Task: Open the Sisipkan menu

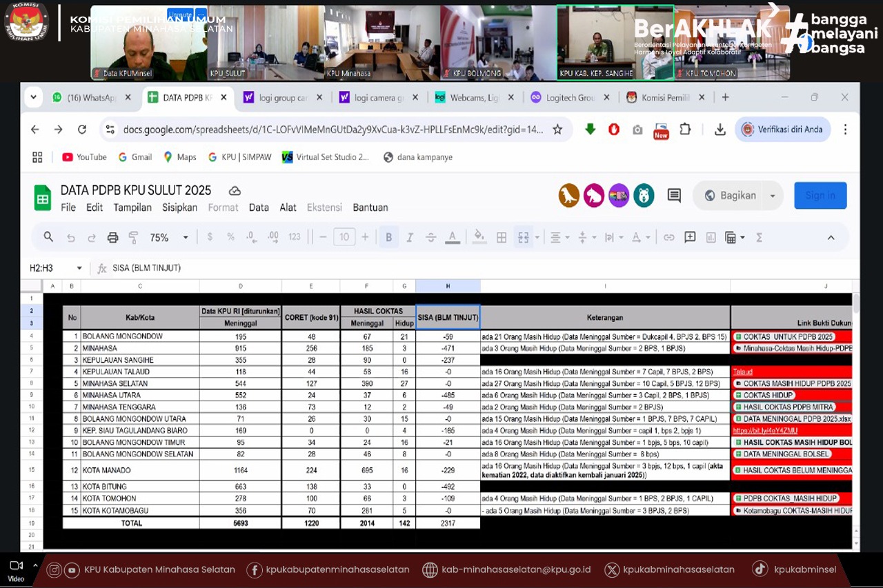Action: (179, 207)
